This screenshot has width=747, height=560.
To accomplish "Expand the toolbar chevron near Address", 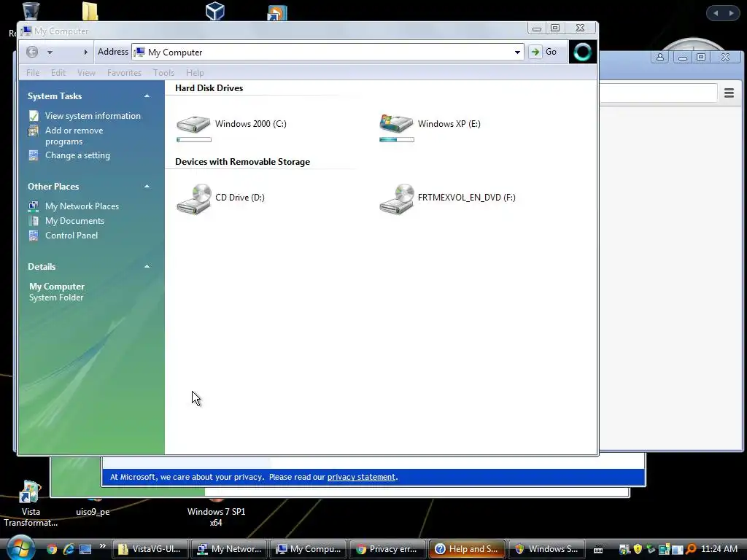I will (86, 52).
